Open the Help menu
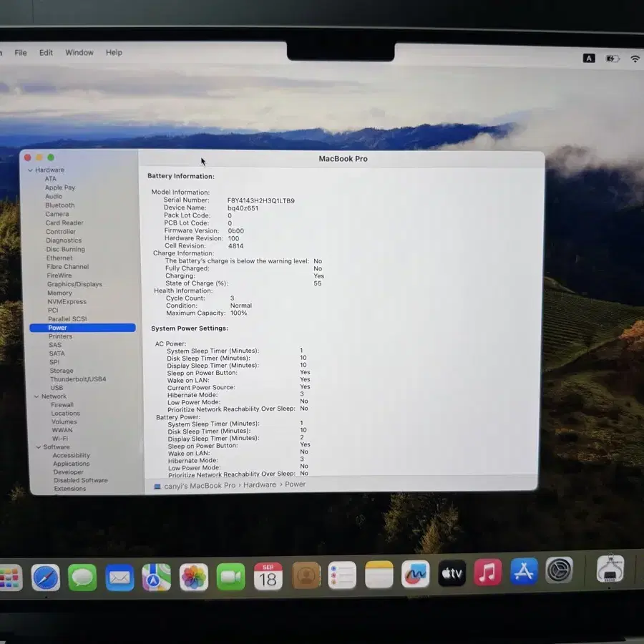Image resolution: width=644 pixels, height=644 pixels. coord(114,52)
